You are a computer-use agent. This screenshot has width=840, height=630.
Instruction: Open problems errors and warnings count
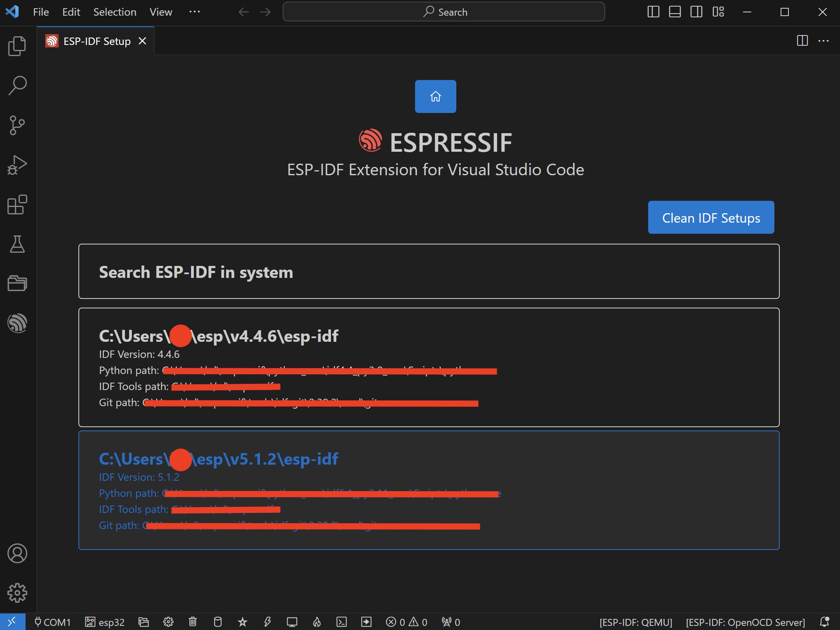point(406,622)
